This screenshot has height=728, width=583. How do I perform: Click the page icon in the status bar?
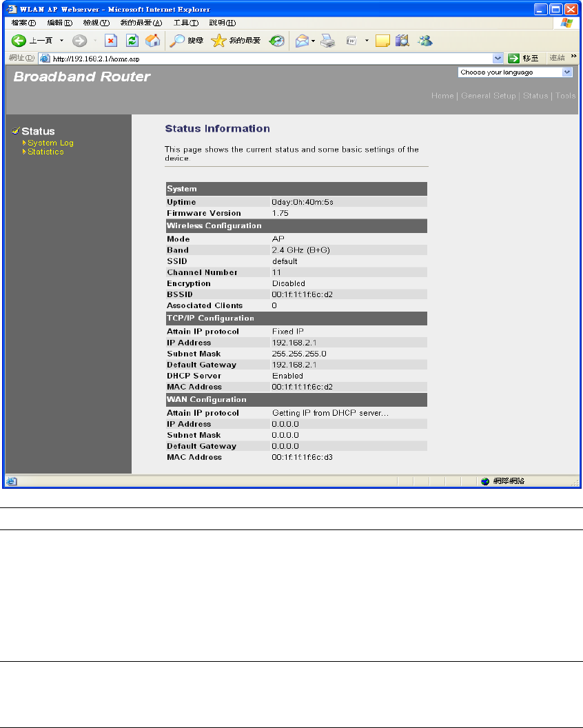point(12,481)
